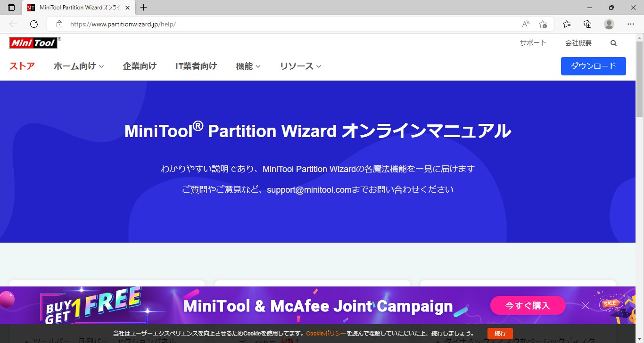This screenshot has height=343, width=644.
Task: Toggle the Read Aloud icon in address bar
Action: pos(526,24)
